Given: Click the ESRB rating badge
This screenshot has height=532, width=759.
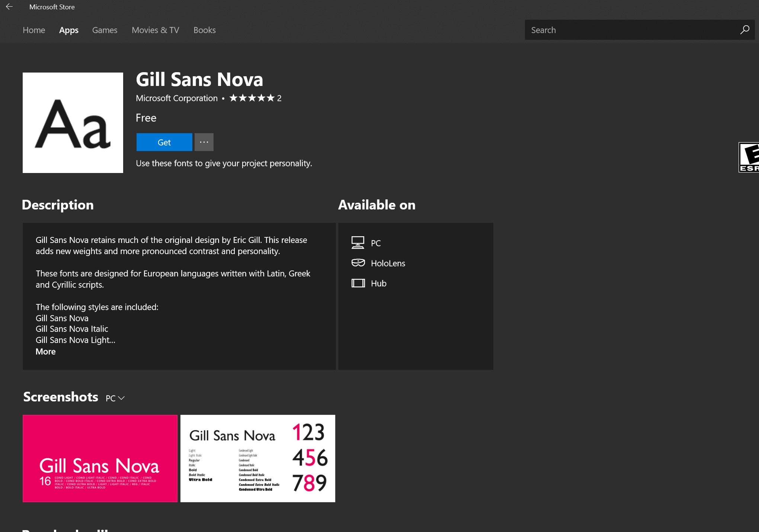Looking at the screenshot, I should [749, 157].
